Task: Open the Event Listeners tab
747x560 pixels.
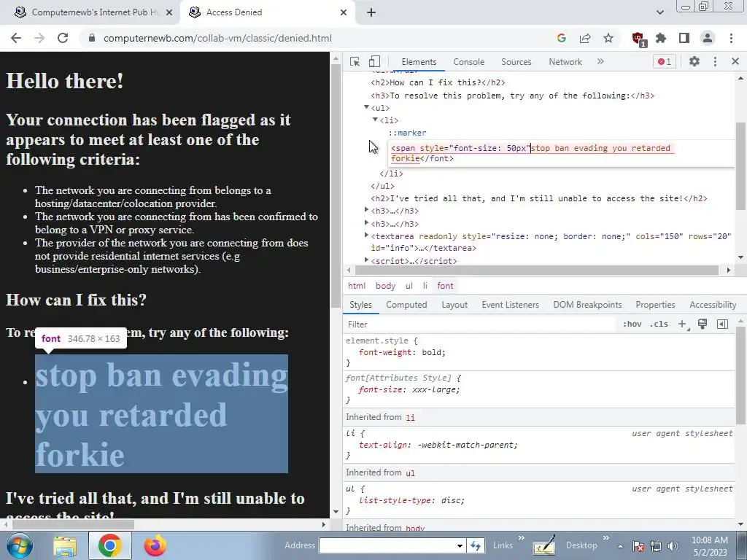Action: tap(510, 305)
